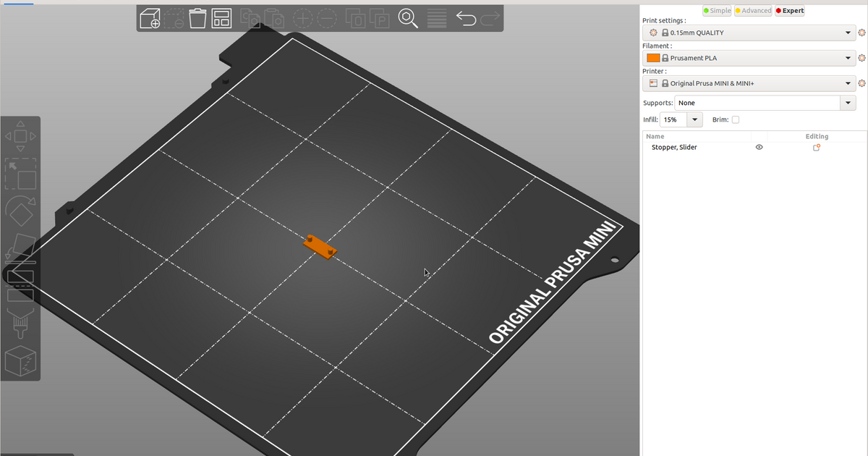Image resolution: width=868 pixels, height=456 pixels.
Task: Click the orange filament color swatch
Action: [652, 58]
